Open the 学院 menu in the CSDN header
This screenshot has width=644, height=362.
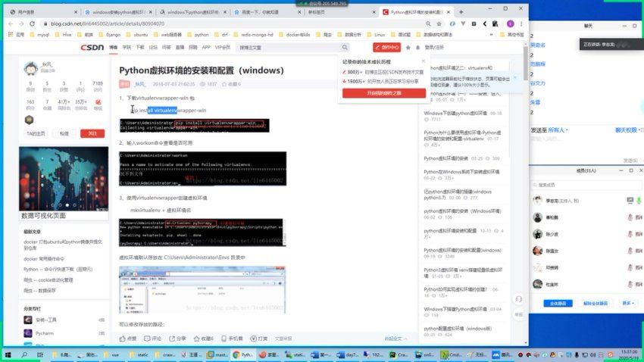(x=127, y=48)
